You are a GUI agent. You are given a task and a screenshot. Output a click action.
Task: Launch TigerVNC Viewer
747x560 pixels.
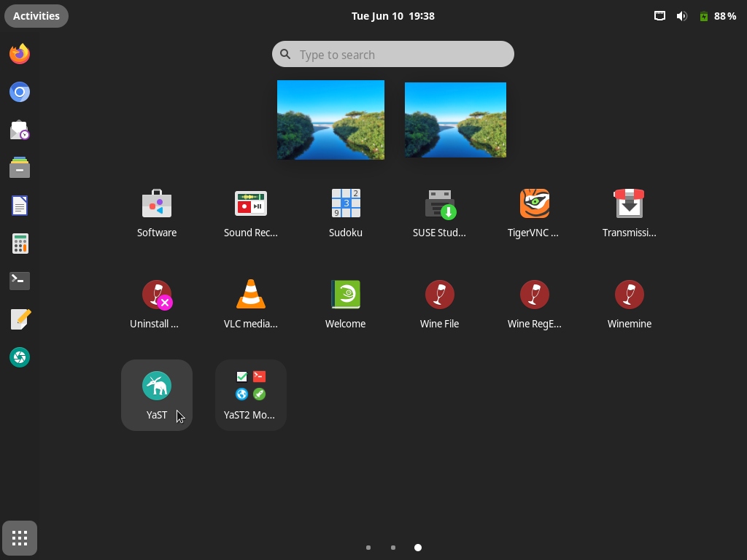click(534, 214)
